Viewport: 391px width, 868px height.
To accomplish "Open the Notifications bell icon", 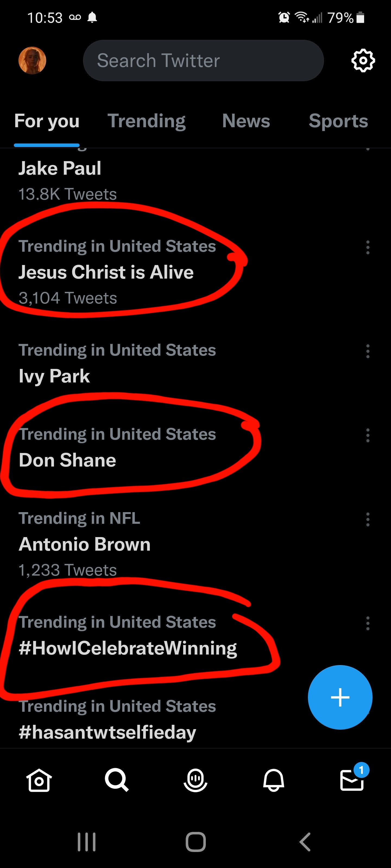I will pyautogui.click(x=274, y=780).
